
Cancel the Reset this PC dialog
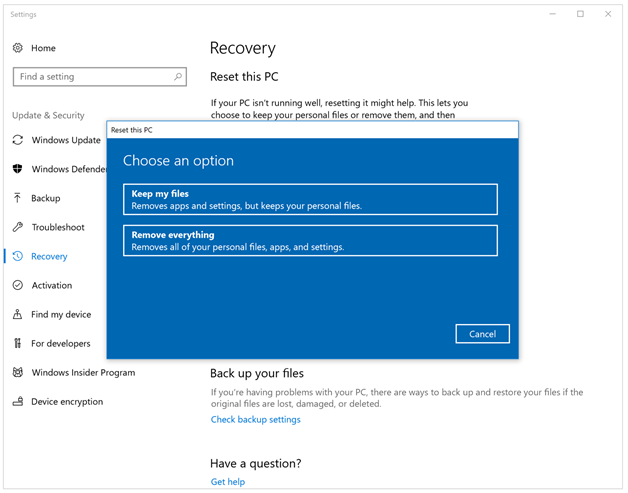[483, 334]
